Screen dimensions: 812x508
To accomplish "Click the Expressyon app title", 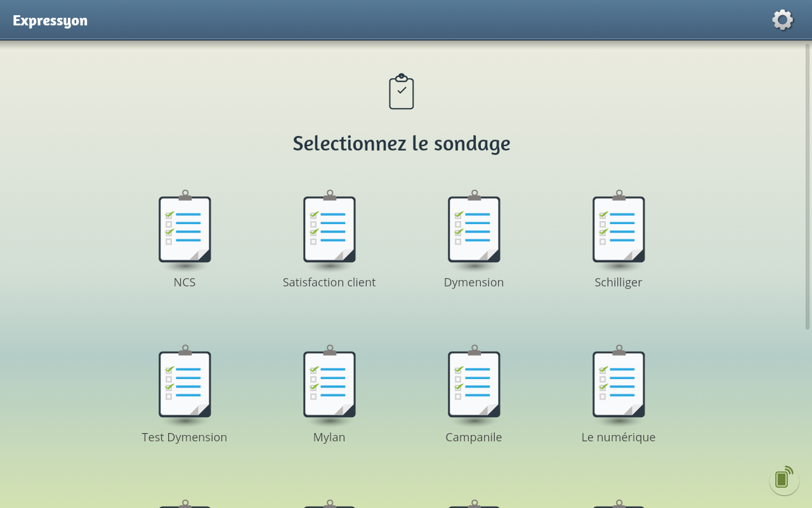I will pos(50,20).
